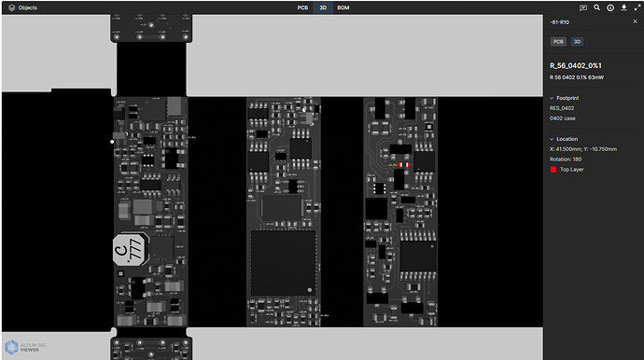The height and width of the screenshot is (360, 644).
Task: Click the large square chip on middle board
Action: [284, 263]
